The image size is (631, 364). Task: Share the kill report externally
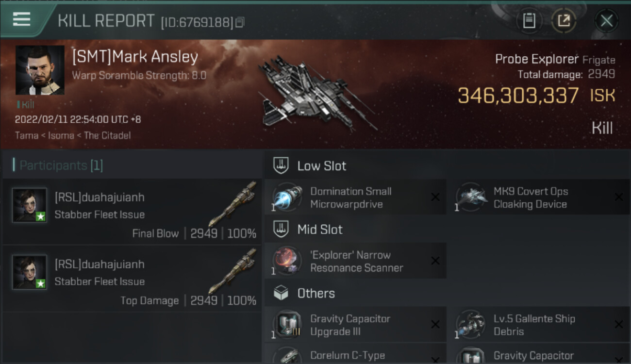click(564, 21)
